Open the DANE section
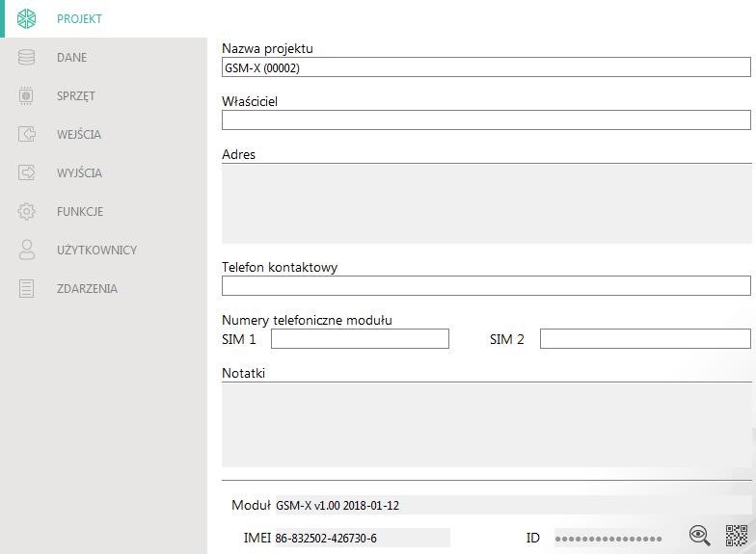Viewport: 756px width, 554px height. [x=104, y=58]
